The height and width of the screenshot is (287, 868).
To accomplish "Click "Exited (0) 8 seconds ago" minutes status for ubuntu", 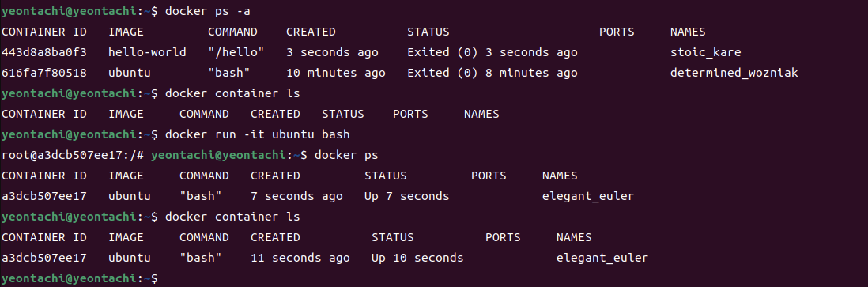I will tap(492, 73).
